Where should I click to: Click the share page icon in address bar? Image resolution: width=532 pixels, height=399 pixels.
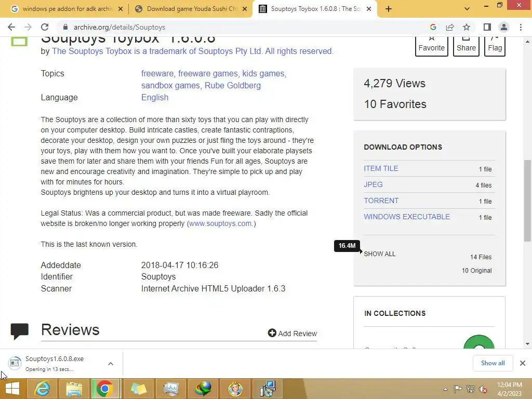tap(450, 27)
